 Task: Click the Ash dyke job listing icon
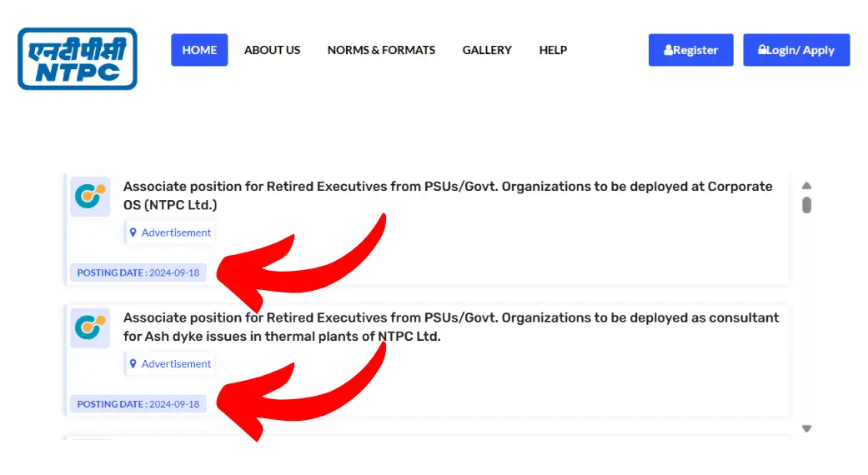90,327
